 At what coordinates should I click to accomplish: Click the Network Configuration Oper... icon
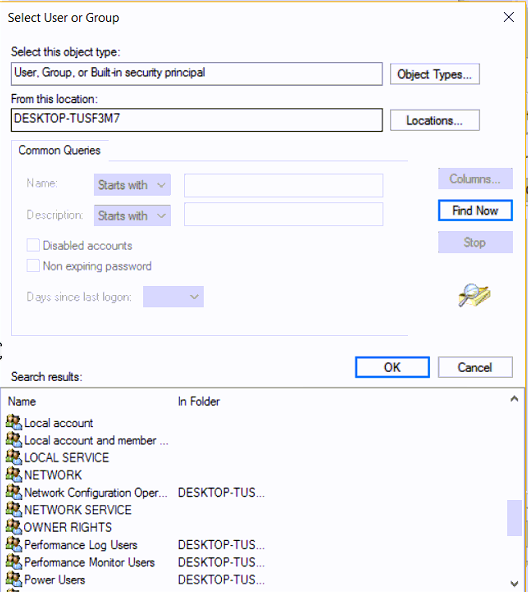[x=14, y=492]
